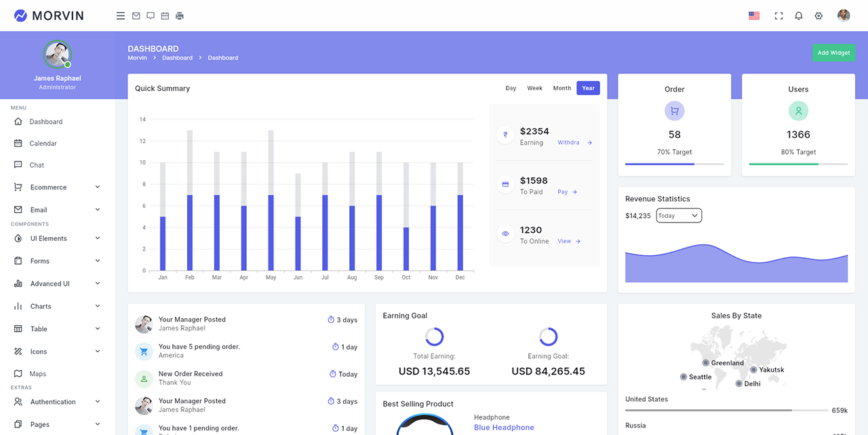Click the shopping cart icon in Order card
The image size is (868, 435).
click(x=674, y=111)
